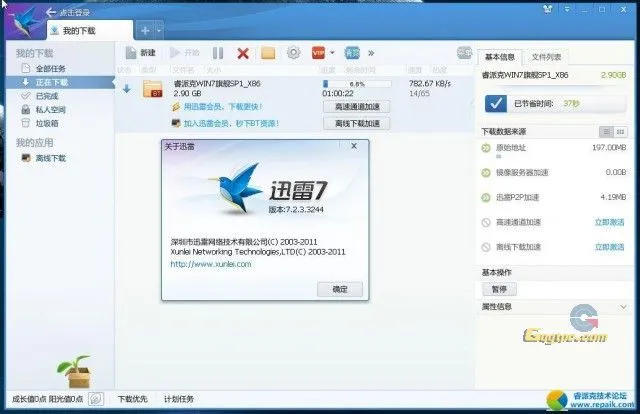
Task: Click the green icon beside 迅雷P2P加速
Action: tap(486, 198)
